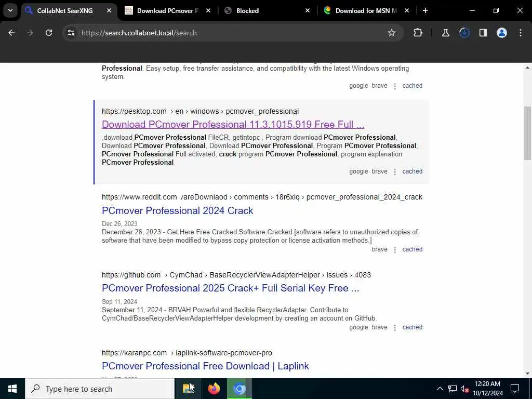Open cached link for reddit result
The height and width of the screenshot is (399, 532).
pyautogui.click(x=412, y=249)
